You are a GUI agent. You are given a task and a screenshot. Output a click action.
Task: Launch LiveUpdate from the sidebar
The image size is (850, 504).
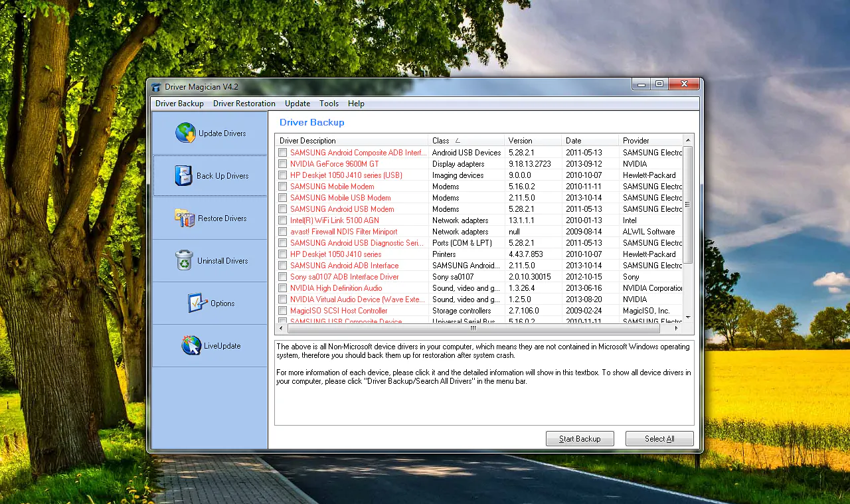pos(210,345)
